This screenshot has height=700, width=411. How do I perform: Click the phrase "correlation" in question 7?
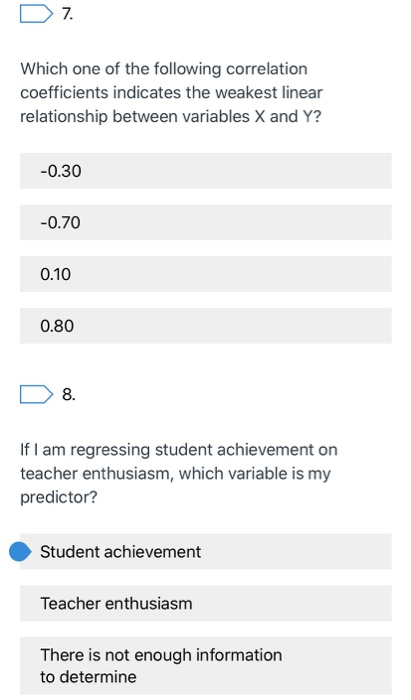[266, 69]
